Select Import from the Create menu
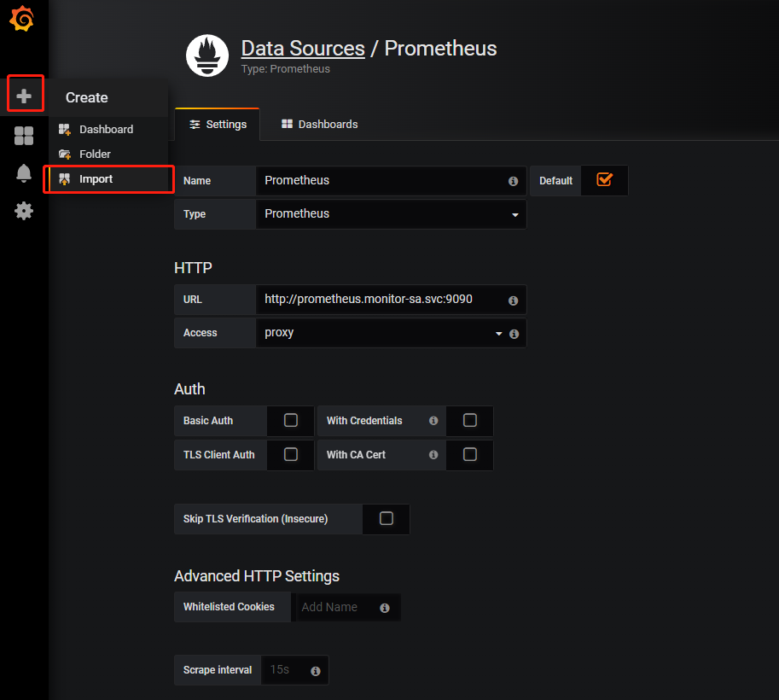Viewport: 779px width, 700px height. point(96,179)
